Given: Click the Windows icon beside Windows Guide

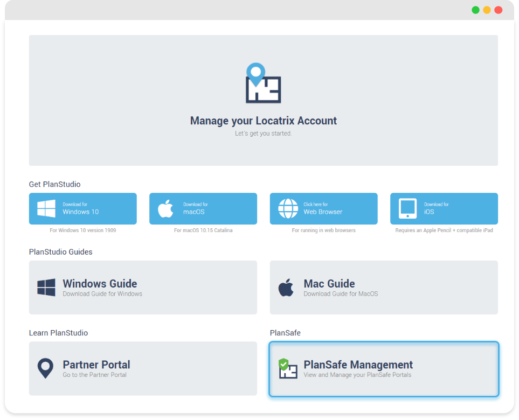Looking at the screenshot, I should pos(46,287).
